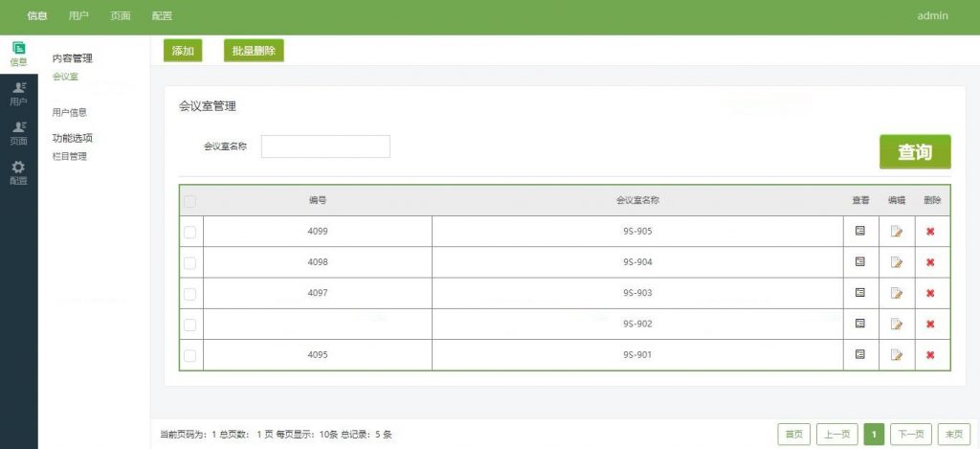
Task: Edit room 9S-902 entry
Action: [x=896, y=324]
